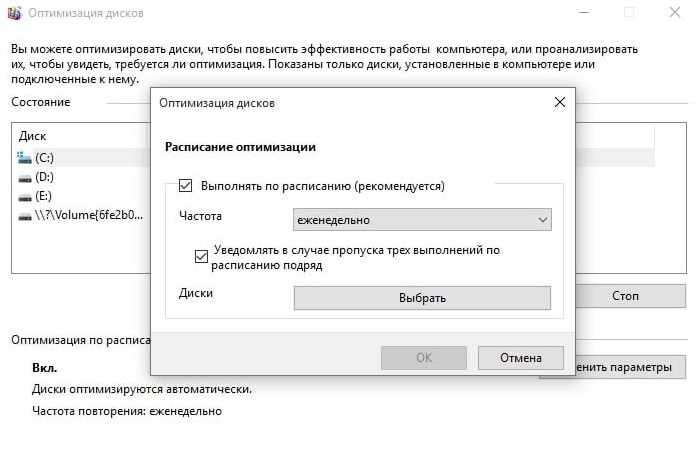Uncheck 'Уведомлять в случае пропуска' checkbox
The height and width of the screenshot is (469, 698).
tap(201, 257)
